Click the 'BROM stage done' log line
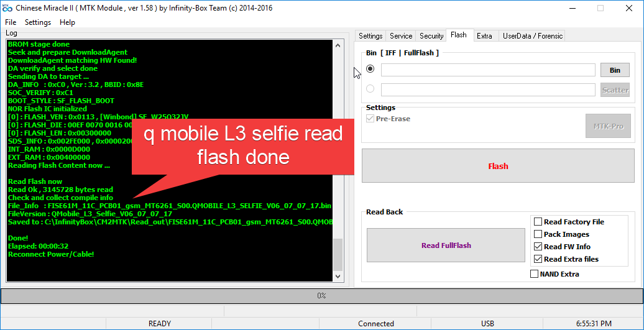This screenshot has width=644, height=330. click(x=39, y=44)
